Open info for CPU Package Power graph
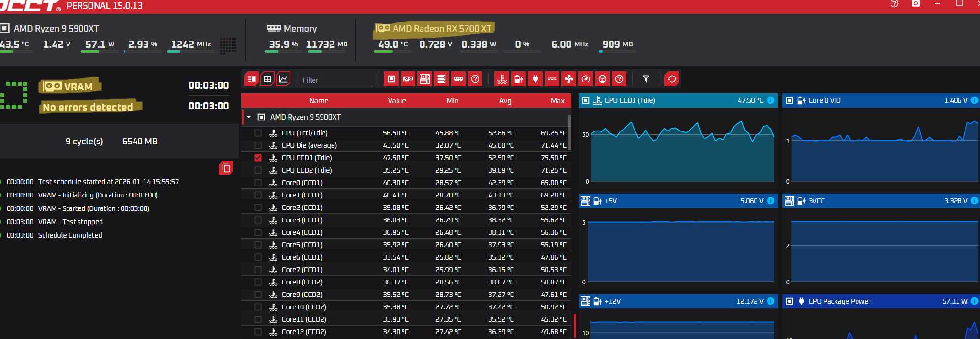980x339 pixels. coord(974,301)
